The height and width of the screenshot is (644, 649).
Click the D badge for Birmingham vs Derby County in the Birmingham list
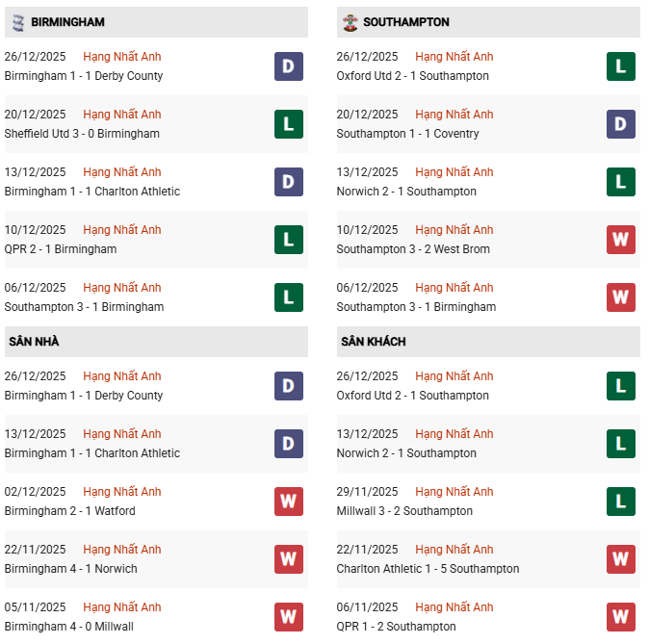pos(289,66)
